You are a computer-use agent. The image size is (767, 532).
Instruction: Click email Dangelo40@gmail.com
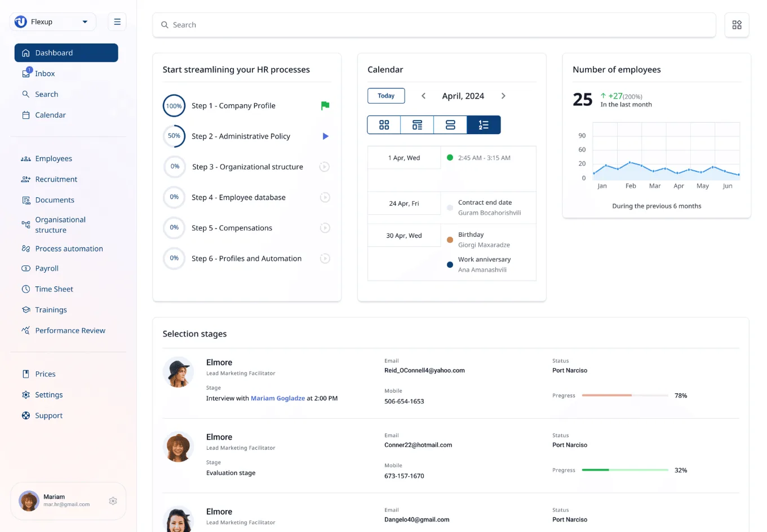(417, 520)
